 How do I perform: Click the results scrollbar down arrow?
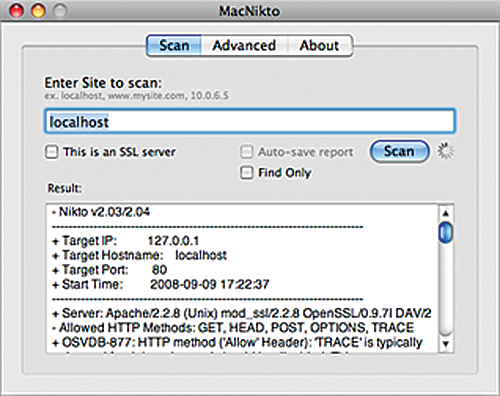pyautogui.click(x=446, y=343)
